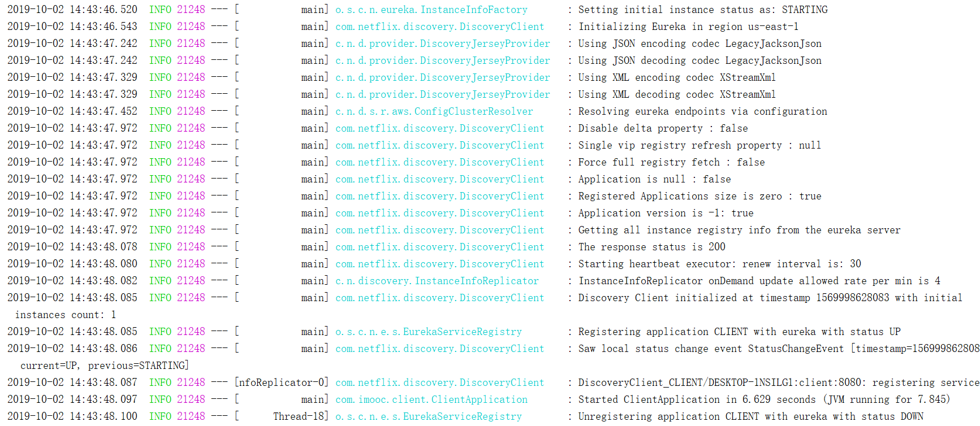Click 'INFO 21248' on the Thread-18 row

pyautogui.click(x=177, y=416)
